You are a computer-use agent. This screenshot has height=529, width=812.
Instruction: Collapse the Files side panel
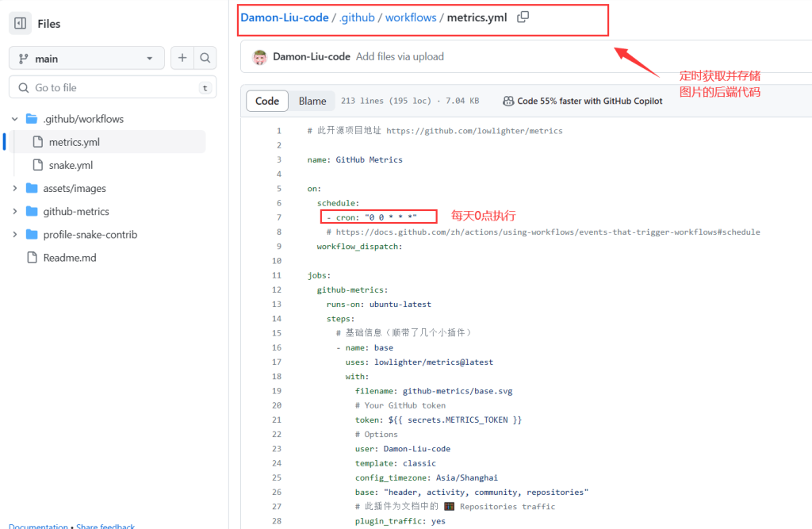pyautogui.click(x=20, y=23)
